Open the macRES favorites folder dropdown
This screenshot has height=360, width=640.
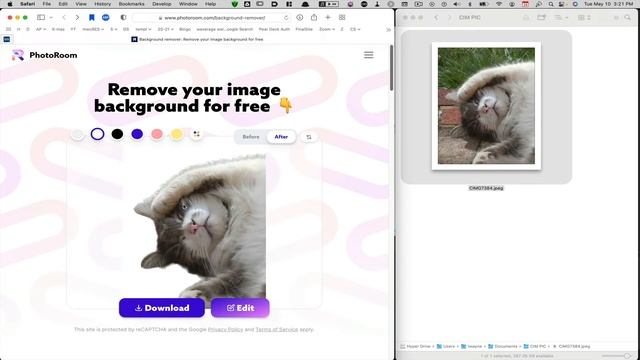point(93,29)
